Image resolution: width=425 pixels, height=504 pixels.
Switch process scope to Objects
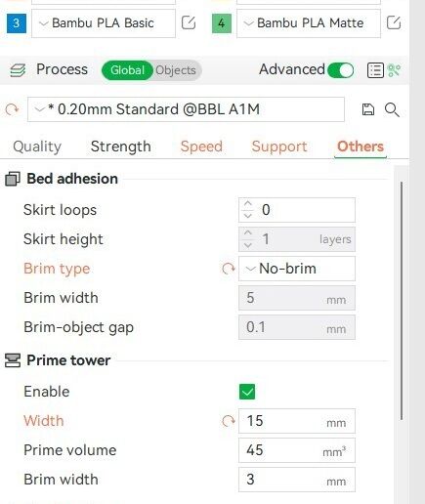pyautogui.click(x=176, y=70)
